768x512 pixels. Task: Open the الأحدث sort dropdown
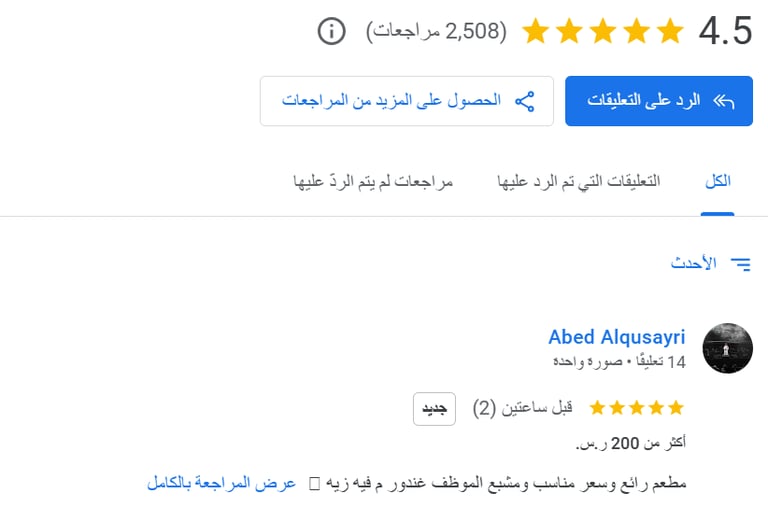(710, 264)
